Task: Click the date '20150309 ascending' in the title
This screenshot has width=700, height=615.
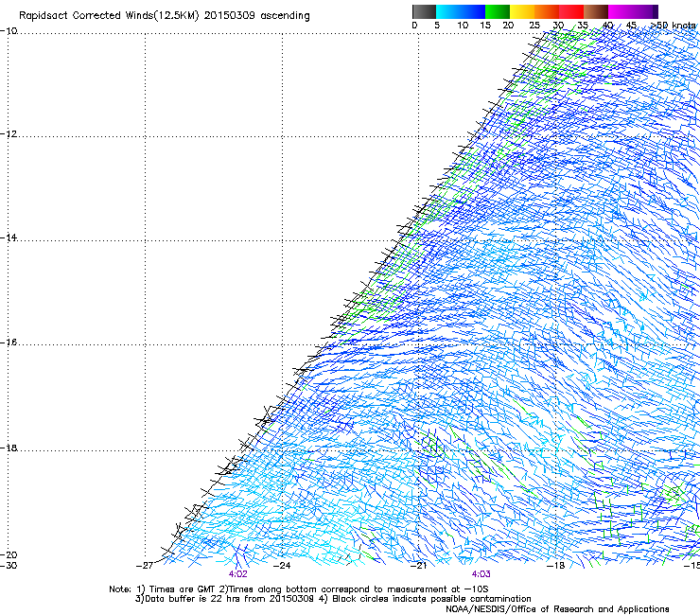Action: (x=257, y=16)
